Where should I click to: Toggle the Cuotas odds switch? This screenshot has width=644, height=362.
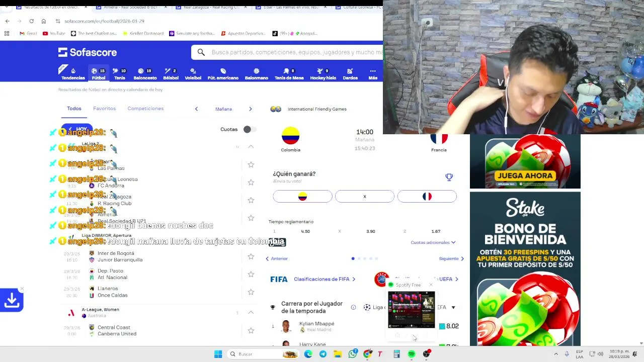click(x=249, y=130)
